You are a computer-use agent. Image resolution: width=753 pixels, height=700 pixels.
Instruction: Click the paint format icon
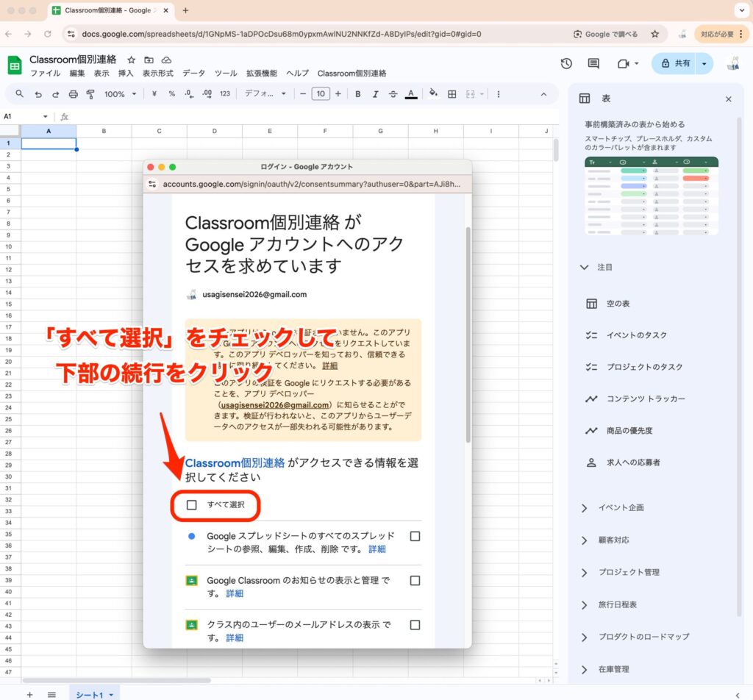click(91, 94)
